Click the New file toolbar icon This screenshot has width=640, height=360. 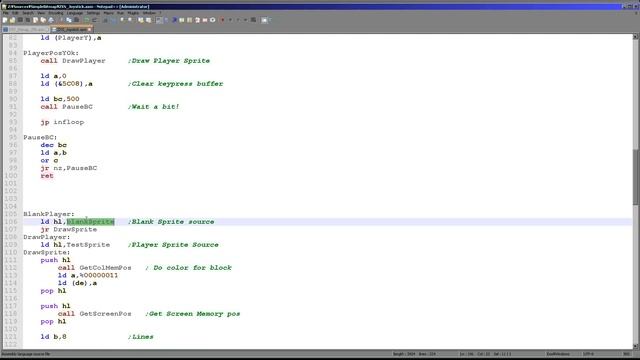(x=4, y=20)
